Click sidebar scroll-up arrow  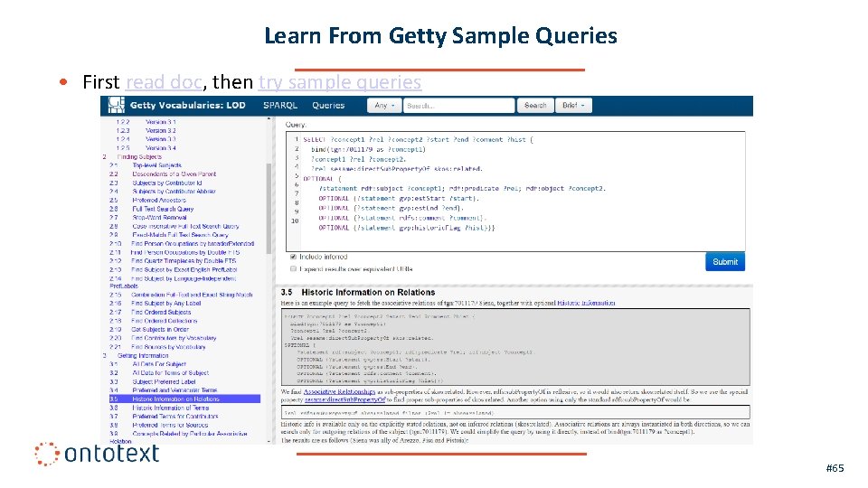coord(269,118)
